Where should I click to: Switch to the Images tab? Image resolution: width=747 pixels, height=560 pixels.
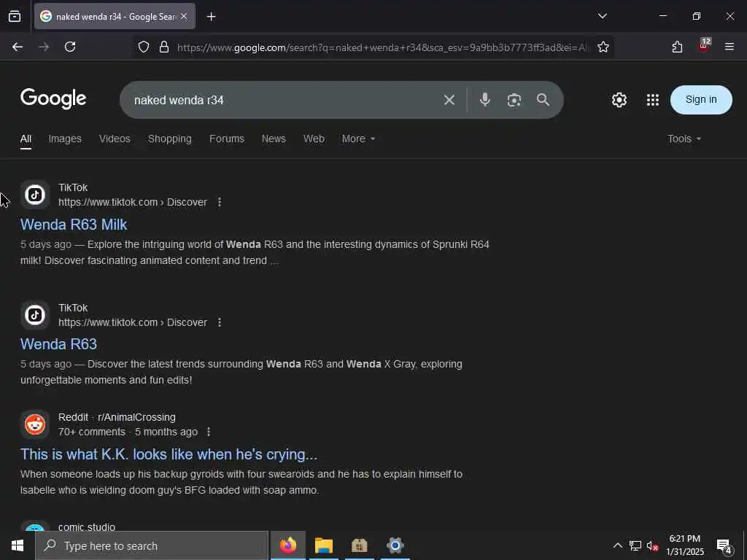(x=65, y=139)
